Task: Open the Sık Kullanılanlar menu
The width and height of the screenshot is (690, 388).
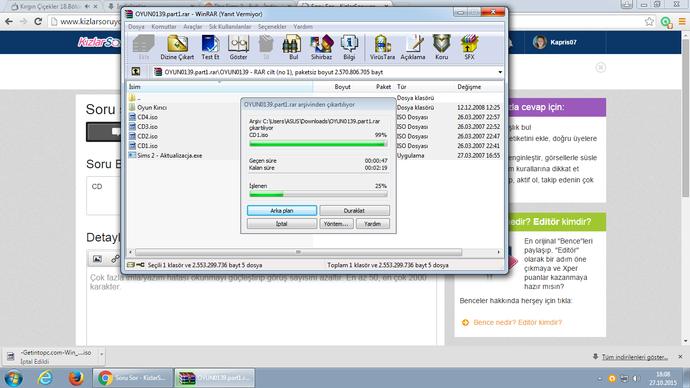Action: (x=230, y=27)
